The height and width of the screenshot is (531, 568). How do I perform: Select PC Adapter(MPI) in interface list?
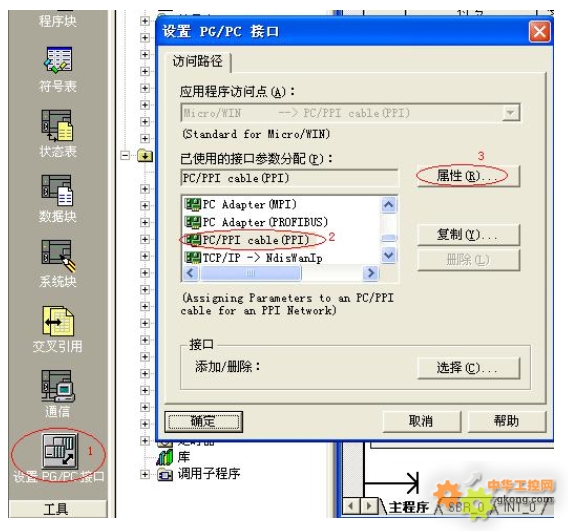pos(241,205)
